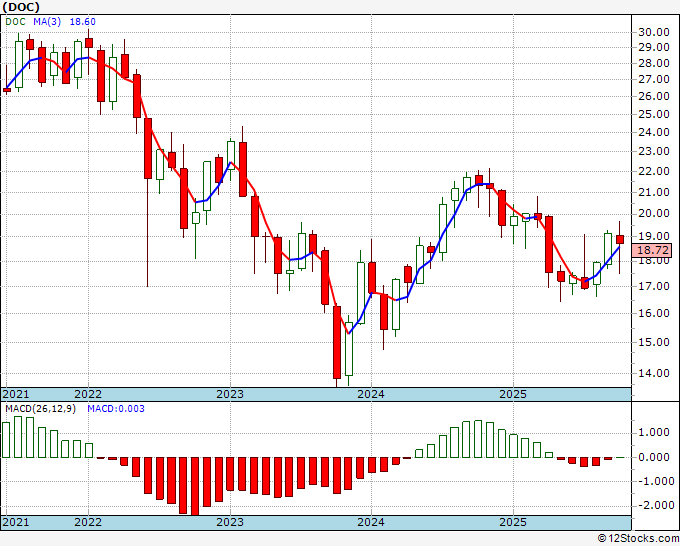Click 2022 on the MACD panel time axis
This screenshot has width=680, height=546.
pyautogui.click(x=88, y=522)
